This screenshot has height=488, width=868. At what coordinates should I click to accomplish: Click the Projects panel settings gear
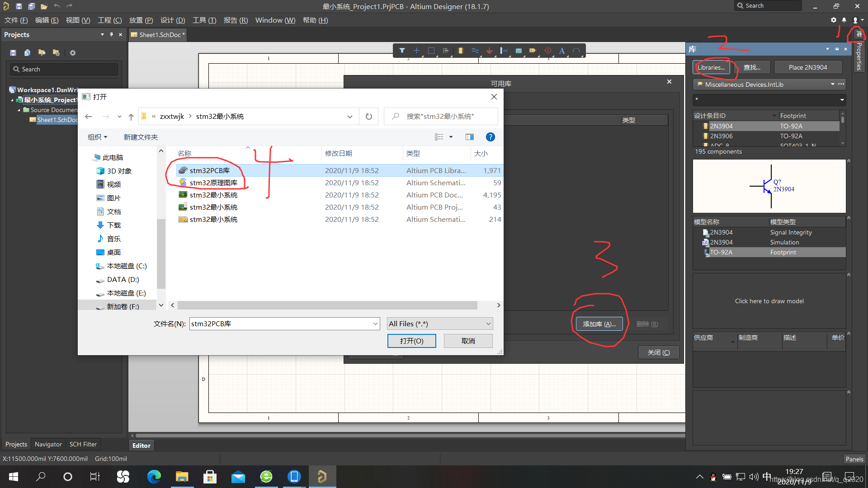pos(73,53)
